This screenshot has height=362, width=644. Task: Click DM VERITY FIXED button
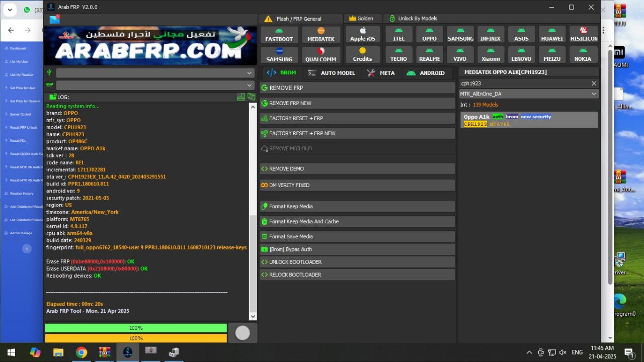[357, 185]
